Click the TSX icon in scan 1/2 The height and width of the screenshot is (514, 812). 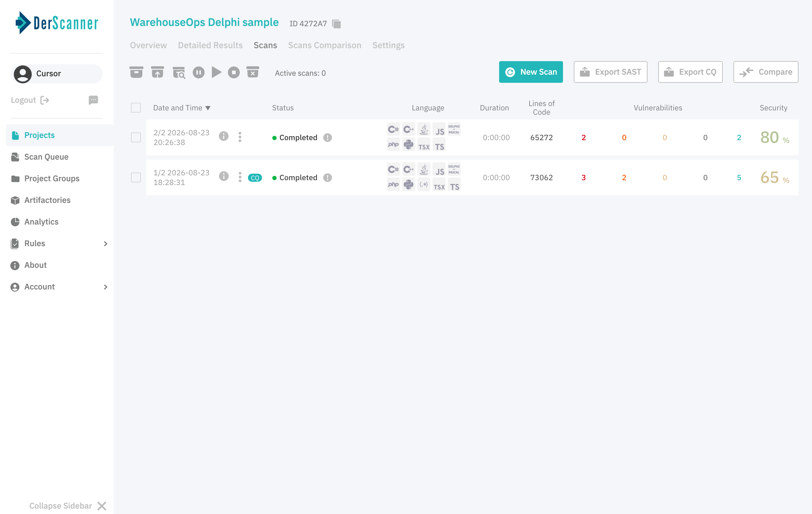click(439, 185)
